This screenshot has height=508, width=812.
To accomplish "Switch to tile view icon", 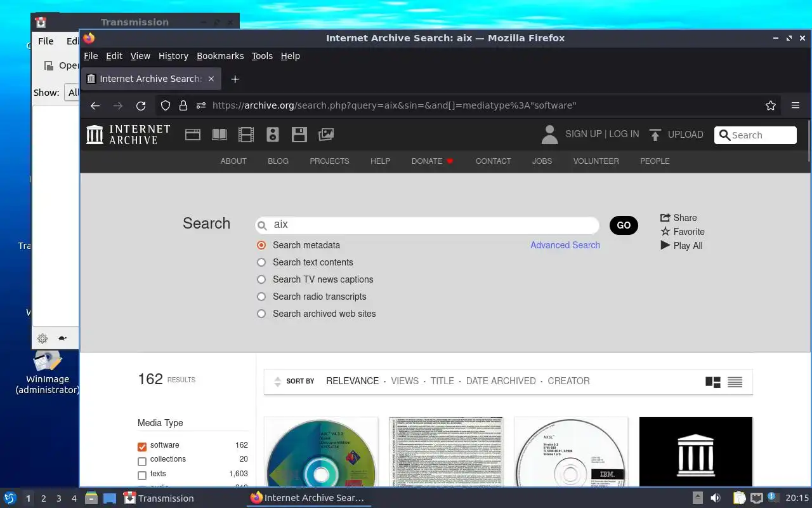I will (x=713, y=382).
